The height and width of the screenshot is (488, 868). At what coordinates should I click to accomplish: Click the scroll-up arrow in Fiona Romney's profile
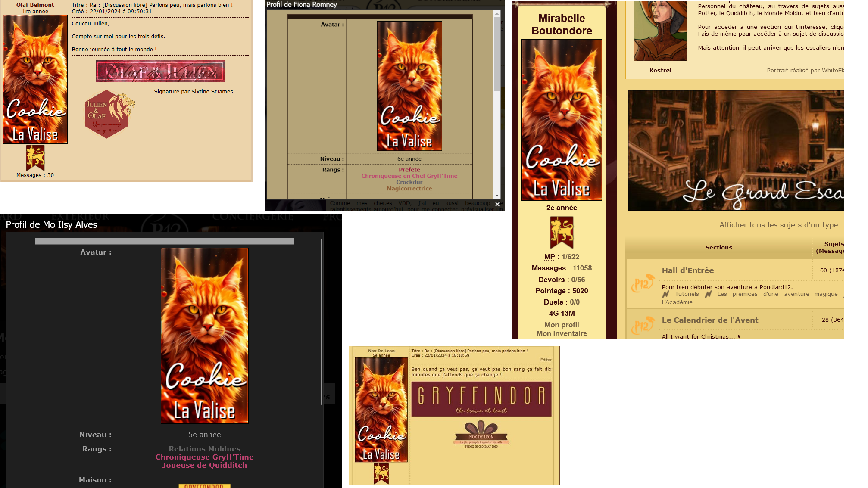497,14
